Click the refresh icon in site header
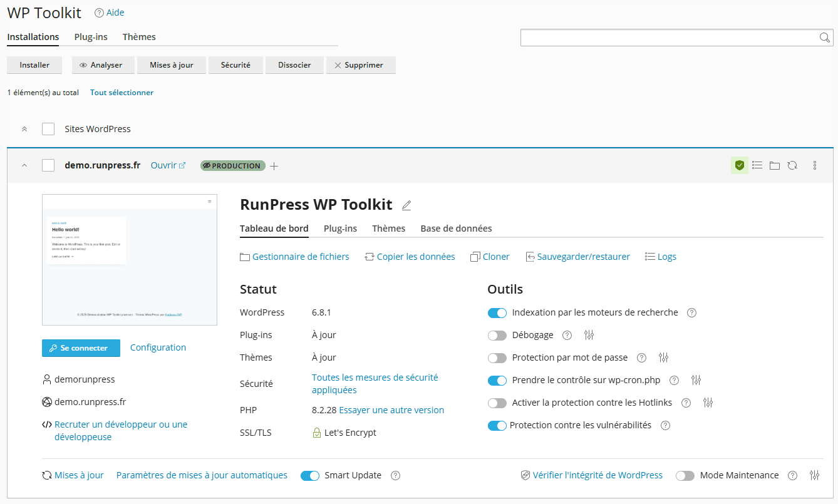The width and height of the screenshot is (838, 504). [x=792, y=165]
